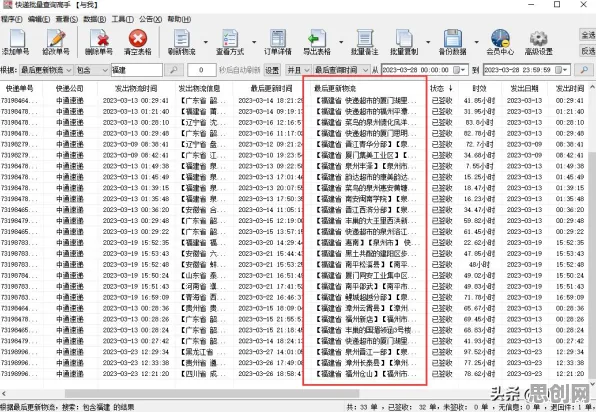
Task: Open the 工具(T) menu
Action: (122, 19)
